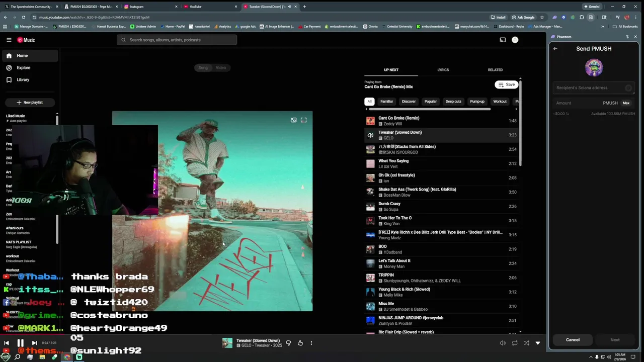The image size is (644, 362).
Task: Reload the page in the browser
Action: 23,17
